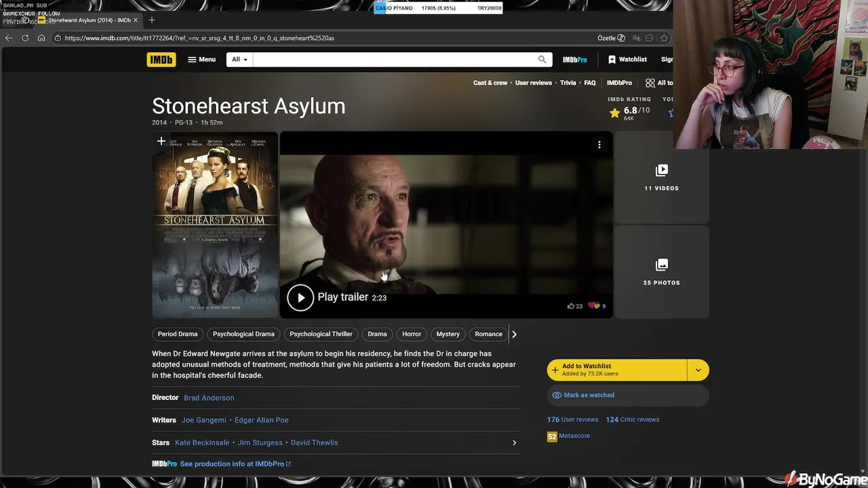Open the Cast & crew tab
This screenshot has width=868, height=488.
click(490, 83)
